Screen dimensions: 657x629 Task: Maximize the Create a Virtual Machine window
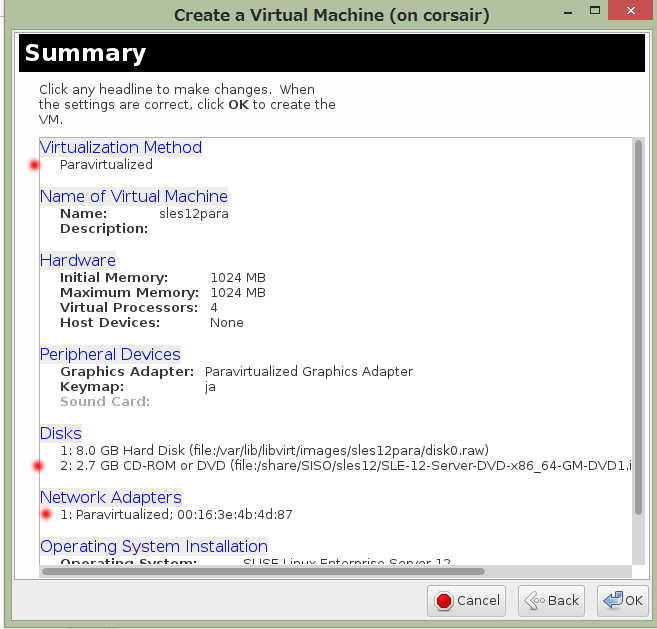click(x=595, y=10)
